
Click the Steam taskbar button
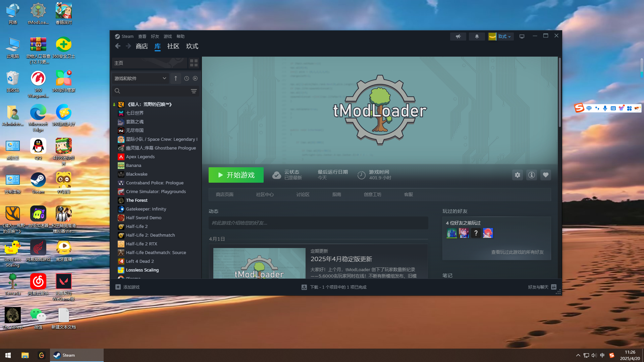click(x=77, y=355)
